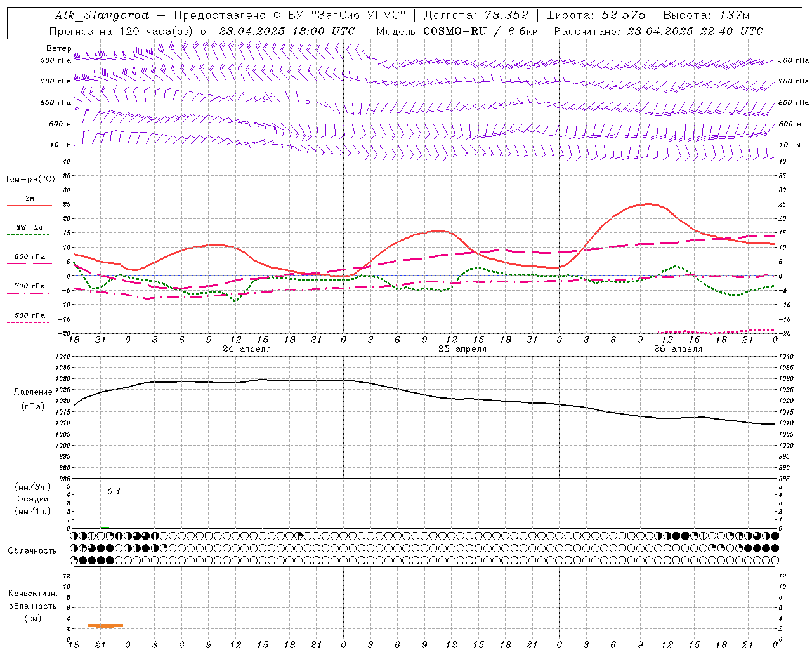This screenshot has width=812, height=650.
Task: Click the '985' value on right pressure axis
Action: point(785,479)
